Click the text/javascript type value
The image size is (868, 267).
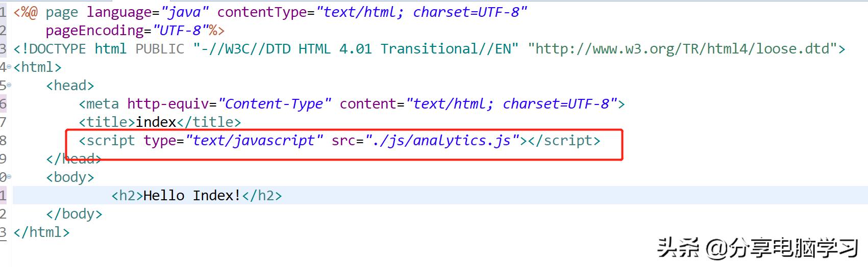click(x=254, y=141)
